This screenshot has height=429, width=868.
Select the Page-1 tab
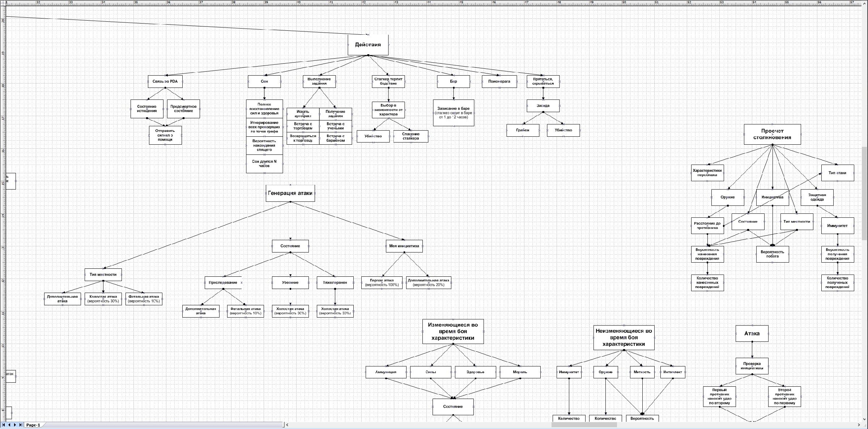(33, 425)
